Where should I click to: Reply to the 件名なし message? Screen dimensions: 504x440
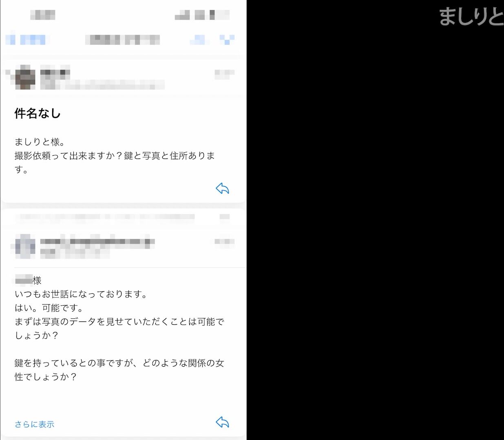222,189
